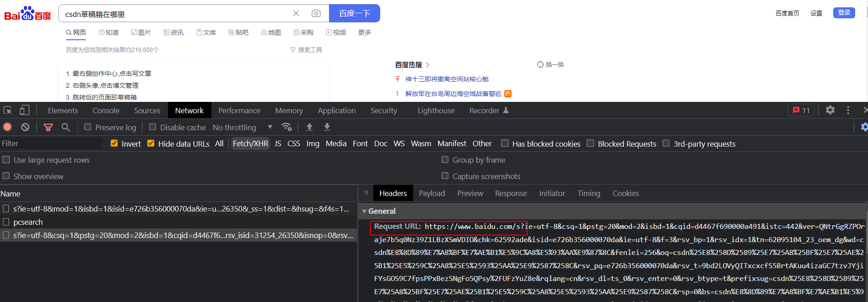Viewport: 868px width, 302px height.
Task: Import HAR file upload icon
Action: (309, 127)
